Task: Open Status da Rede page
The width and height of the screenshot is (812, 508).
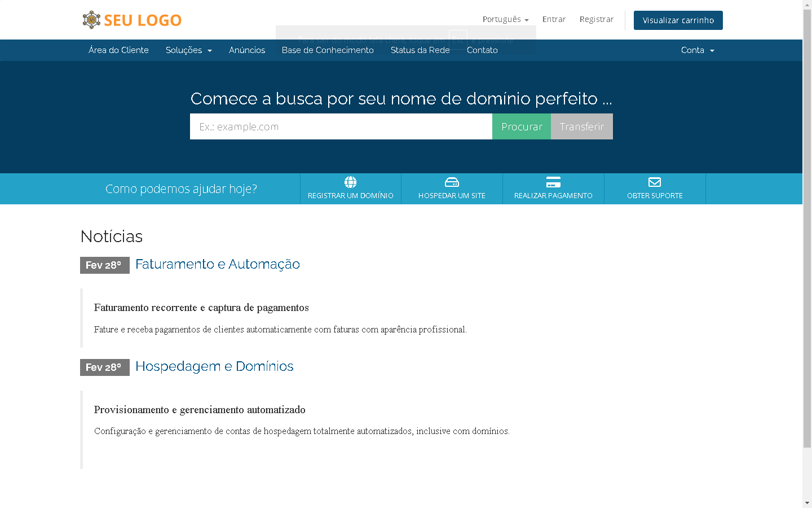Action: [x=420, y=50]
